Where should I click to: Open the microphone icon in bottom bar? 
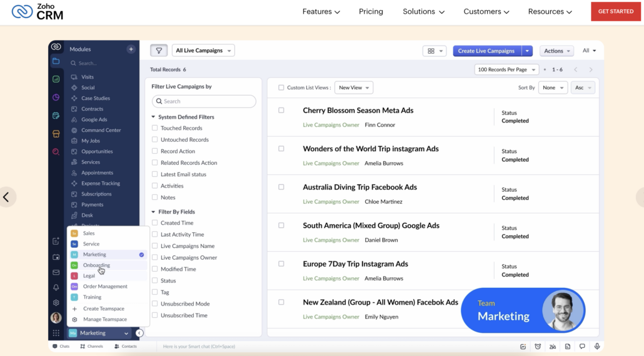pos(596,347)
